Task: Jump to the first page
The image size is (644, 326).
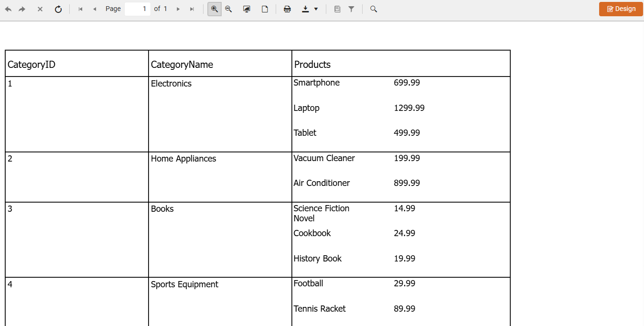Action: (80, 9)
